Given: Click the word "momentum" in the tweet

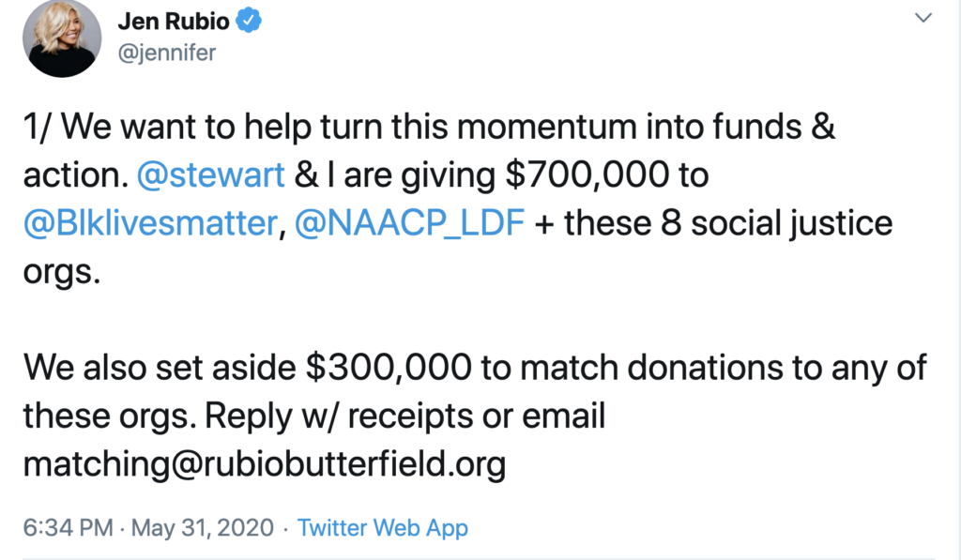Looking at the screenshot, I should coord(547,127).
